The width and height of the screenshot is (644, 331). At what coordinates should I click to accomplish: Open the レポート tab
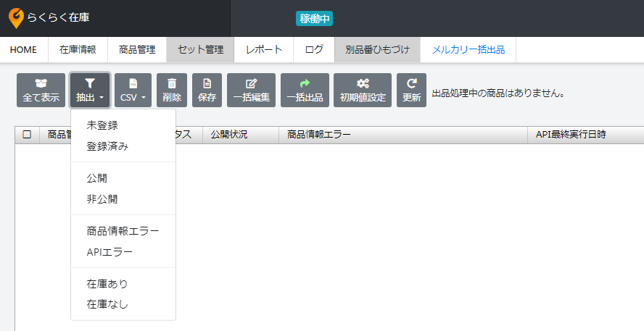[x=264, y=50]
